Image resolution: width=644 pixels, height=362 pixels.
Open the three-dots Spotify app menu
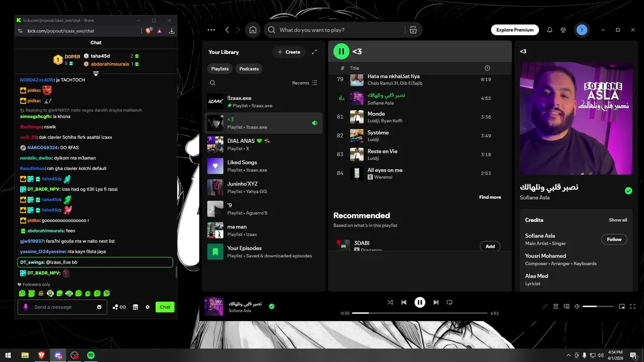point(211,30)
